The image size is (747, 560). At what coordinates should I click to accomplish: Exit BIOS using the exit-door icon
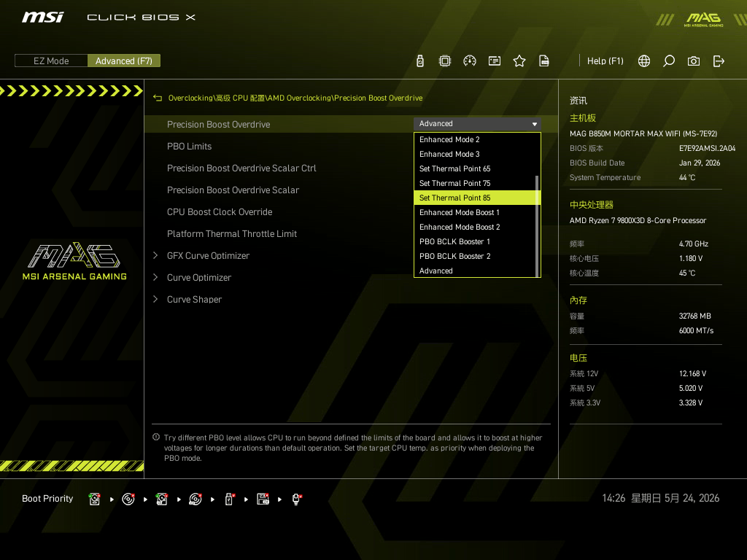tap(719, 61)
